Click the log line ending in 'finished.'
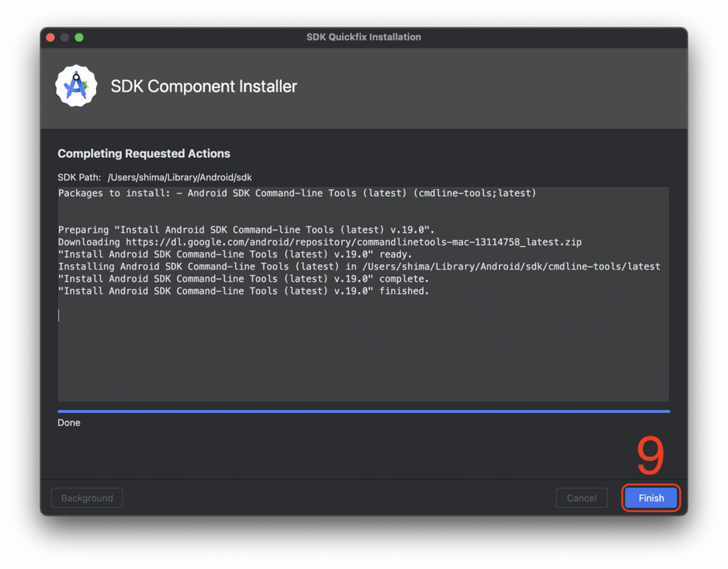The image size is (728, 569). [243, 291]
